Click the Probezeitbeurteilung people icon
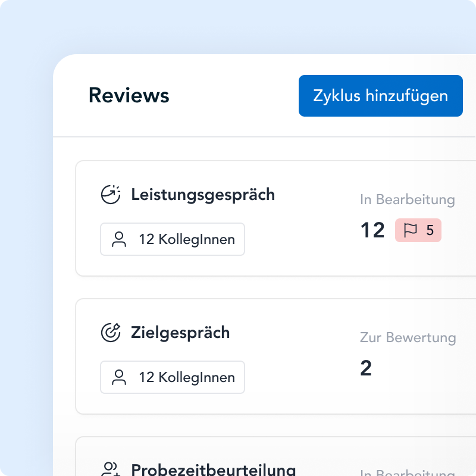 point(111,469)
